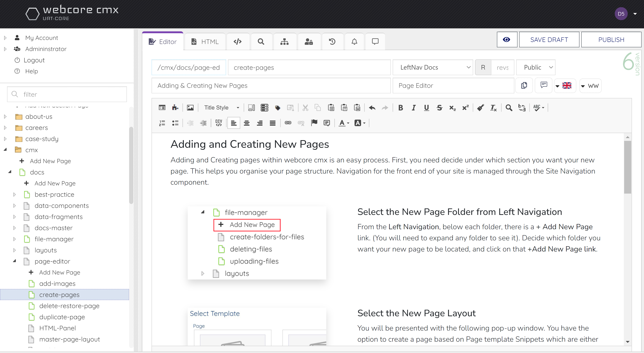Click the anchor flag icon
Image resolution: width=644 pixels, height=353 pixels.
pos(314,123)
